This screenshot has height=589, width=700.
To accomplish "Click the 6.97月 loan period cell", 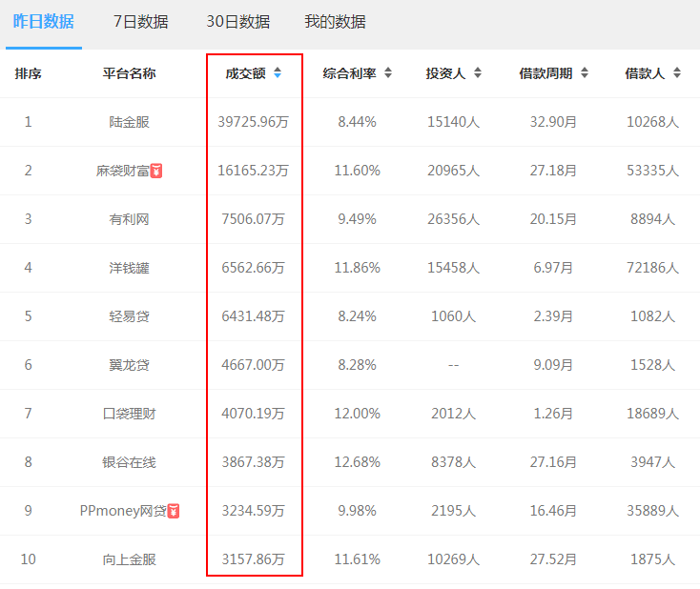I will click(x=553, y=268).
